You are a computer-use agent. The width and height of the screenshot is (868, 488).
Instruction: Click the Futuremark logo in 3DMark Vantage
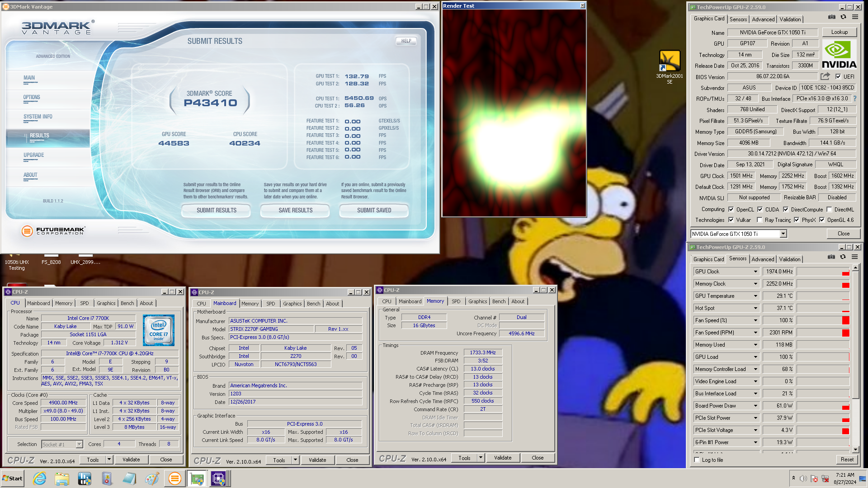click(53, 231)
